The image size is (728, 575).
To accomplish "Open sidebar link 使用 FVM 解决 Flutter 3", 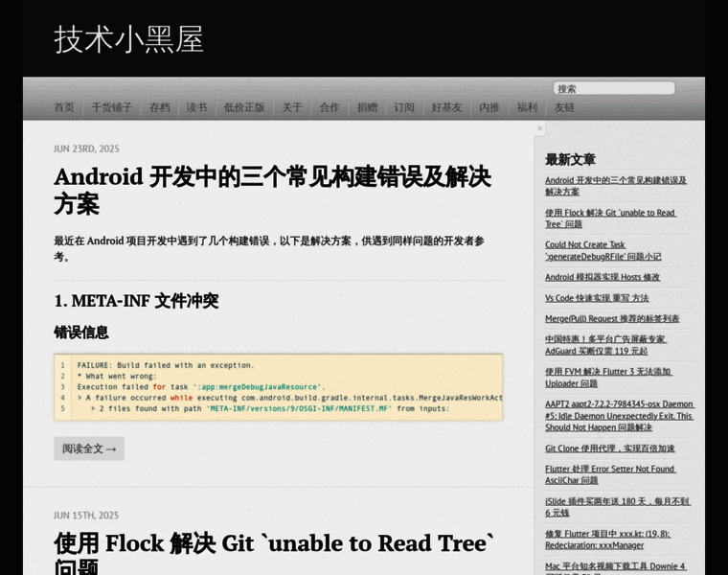I will [608, 378].
